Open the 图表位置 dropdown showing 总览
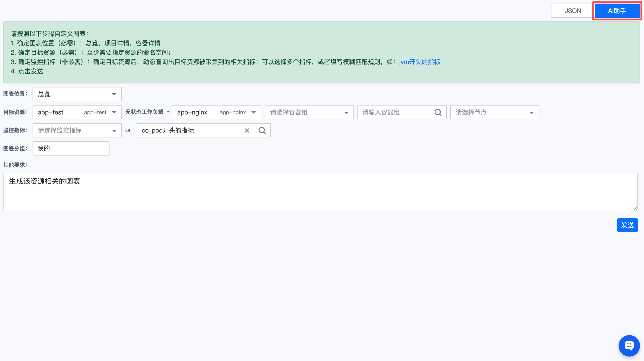The width and height of the screenshot is (644, 361). pyautogui.click(x=77, y=94)
